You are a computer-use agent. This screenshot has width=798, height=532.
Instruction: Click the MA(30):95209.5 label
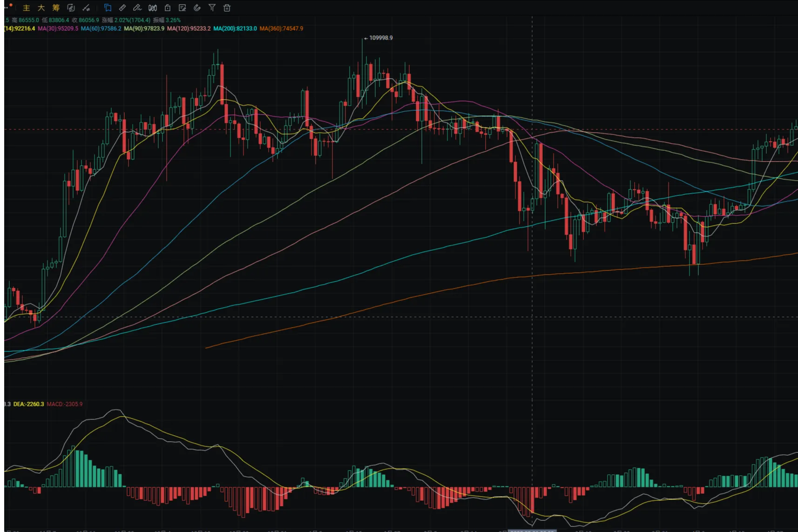pos(58,28)
